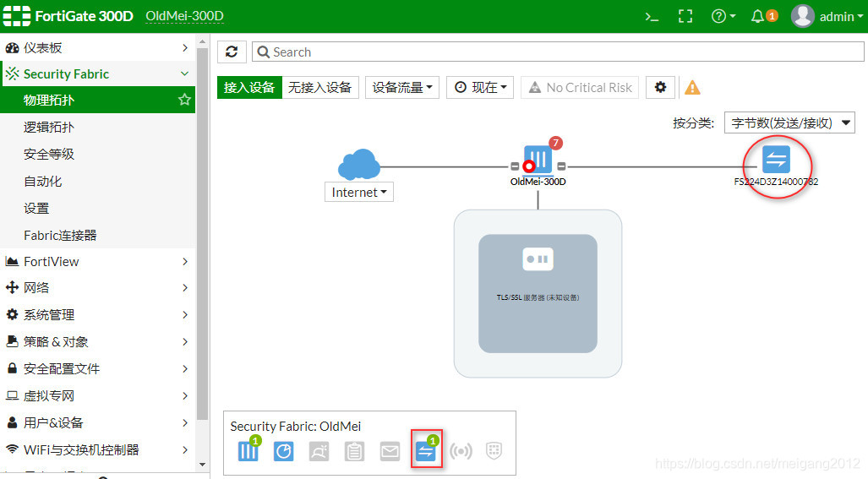The height and width of the screenshot is (479, 868).
Task: Open the CLI console icon
Action: tap(652, 17)
